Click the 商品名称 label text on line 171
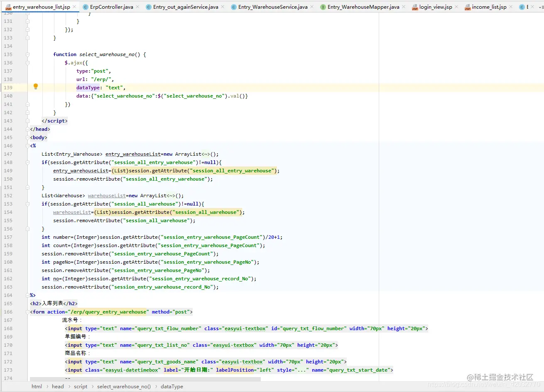 tap(77, 353)
